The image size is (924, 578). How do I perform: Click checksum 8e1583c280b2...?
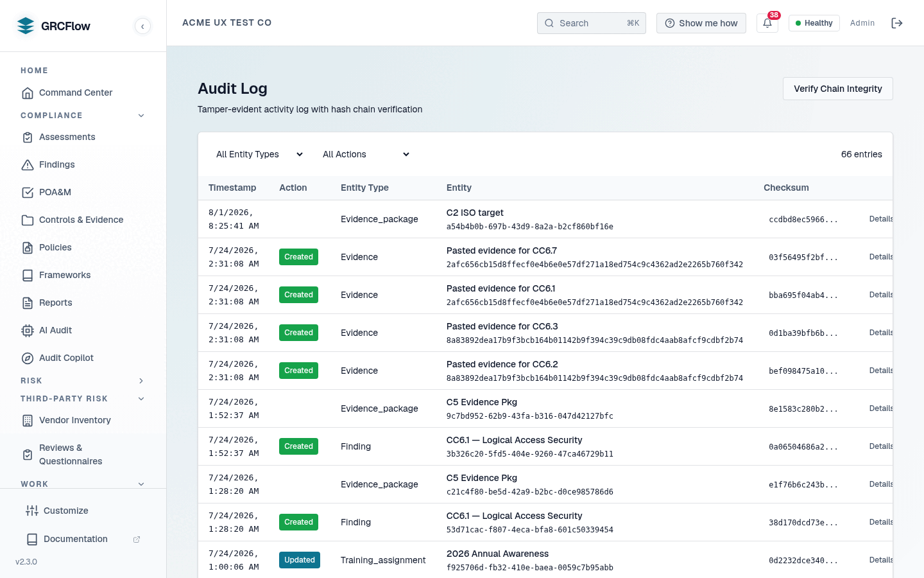click(x=803, y=409)
